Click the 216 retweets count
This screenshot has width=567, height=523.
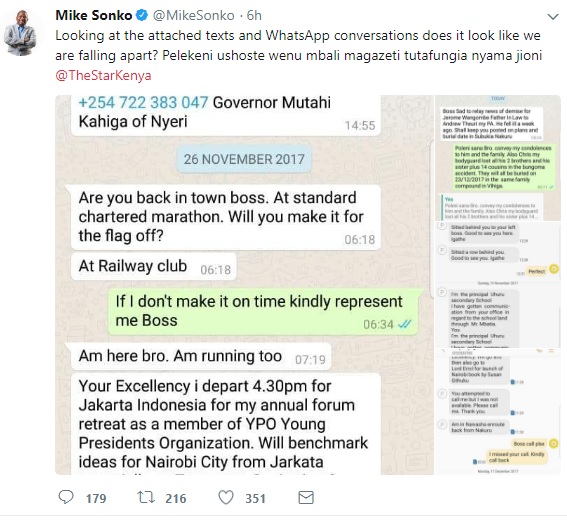176,498
